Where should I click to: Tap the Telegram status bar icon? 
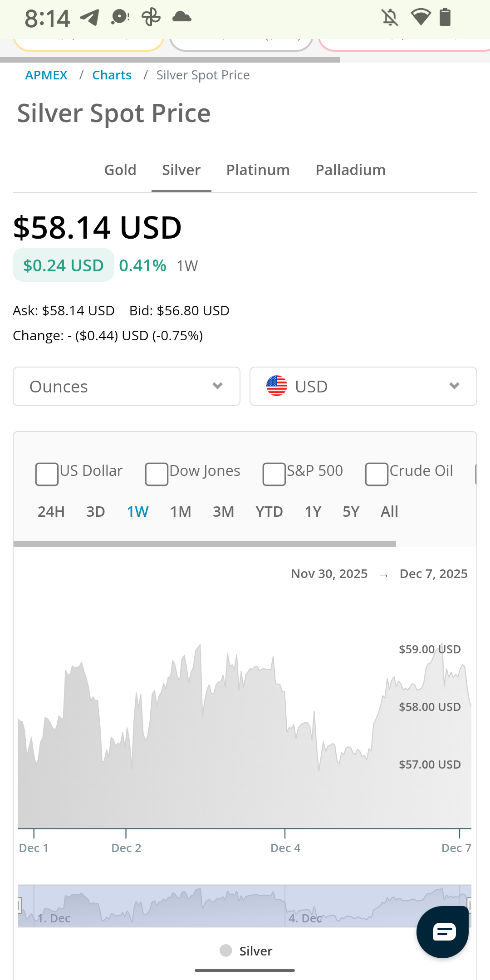pyautogui.click(x=89, y=18)
